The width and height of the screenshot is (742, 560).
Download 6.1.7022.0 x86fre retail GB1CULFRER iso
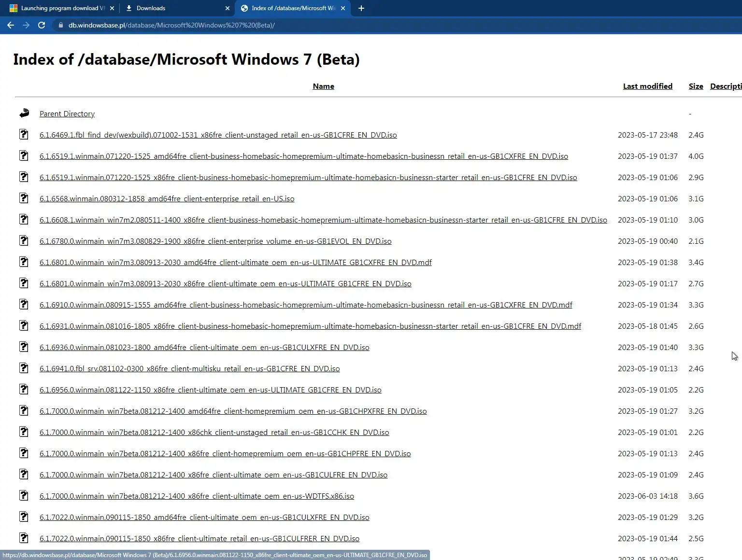pos(200,539)
